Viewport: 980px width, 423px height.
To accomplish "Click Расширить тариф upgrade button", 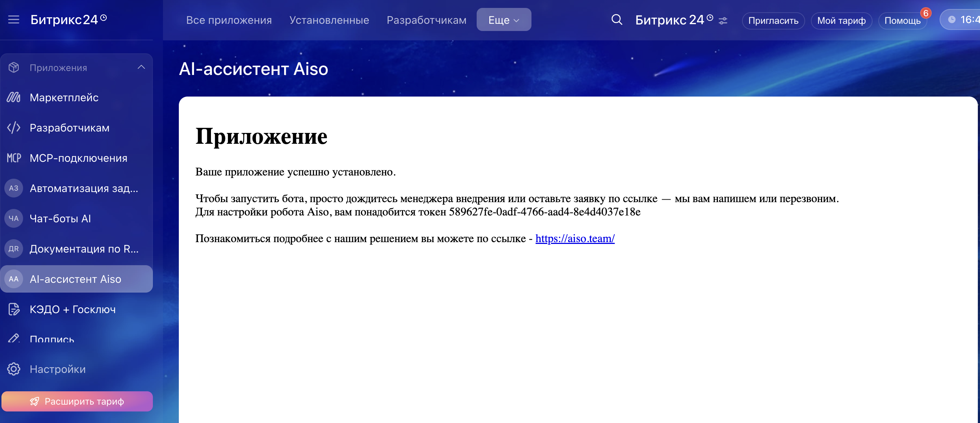I will click(77, 401).
